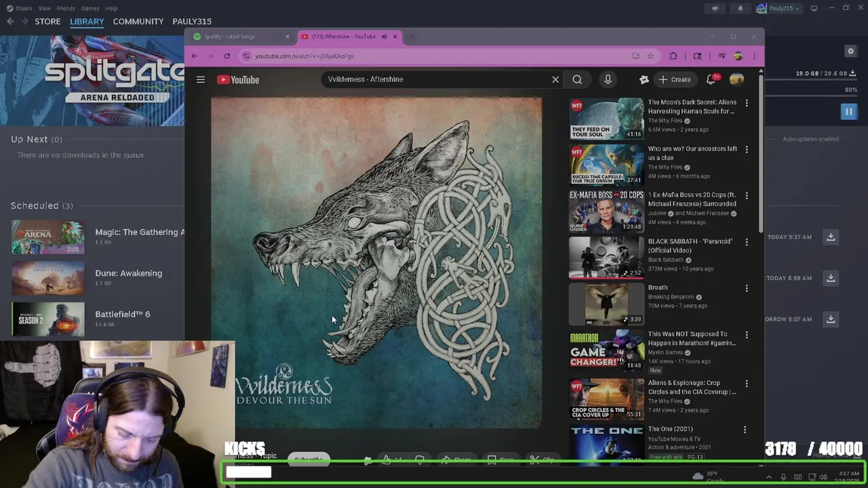Open the Aliens & Espionage video title

[x=692, y=387]
